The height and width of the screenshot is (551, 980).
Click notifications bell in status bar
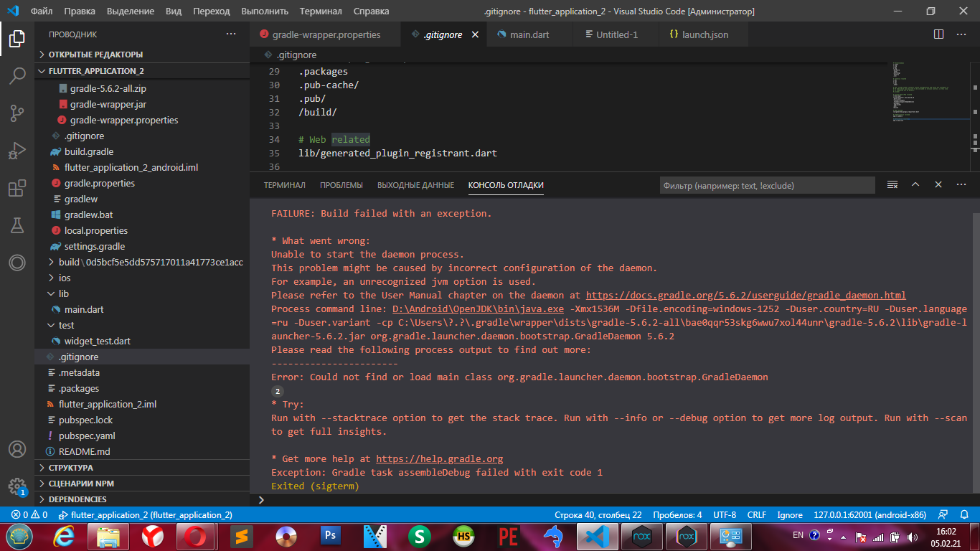click(x=965, y=515)
